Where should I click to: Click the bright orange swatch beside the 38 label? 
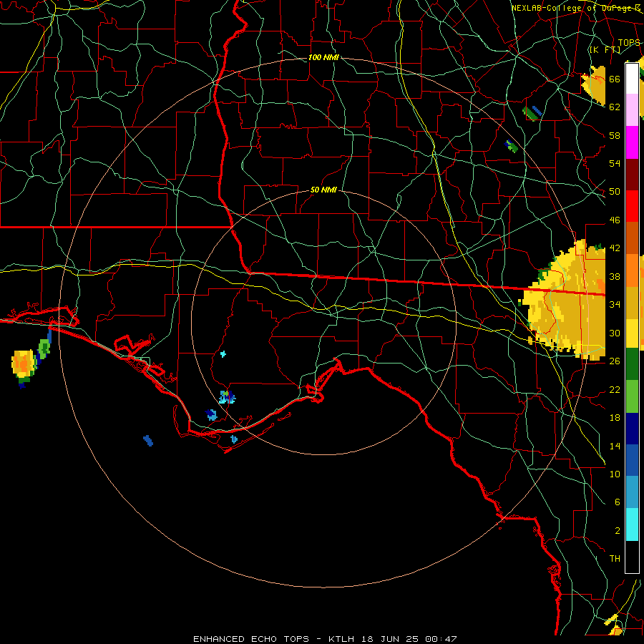pos(632,270)
